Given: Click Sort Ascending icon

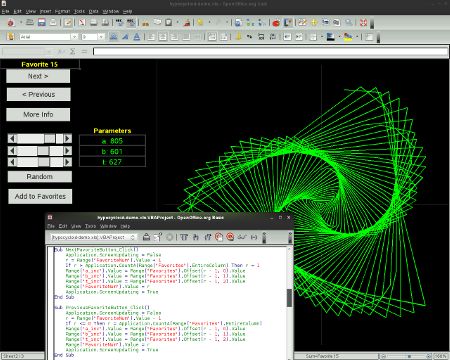Looking at the screenshot, I should [x=250, y=23].
